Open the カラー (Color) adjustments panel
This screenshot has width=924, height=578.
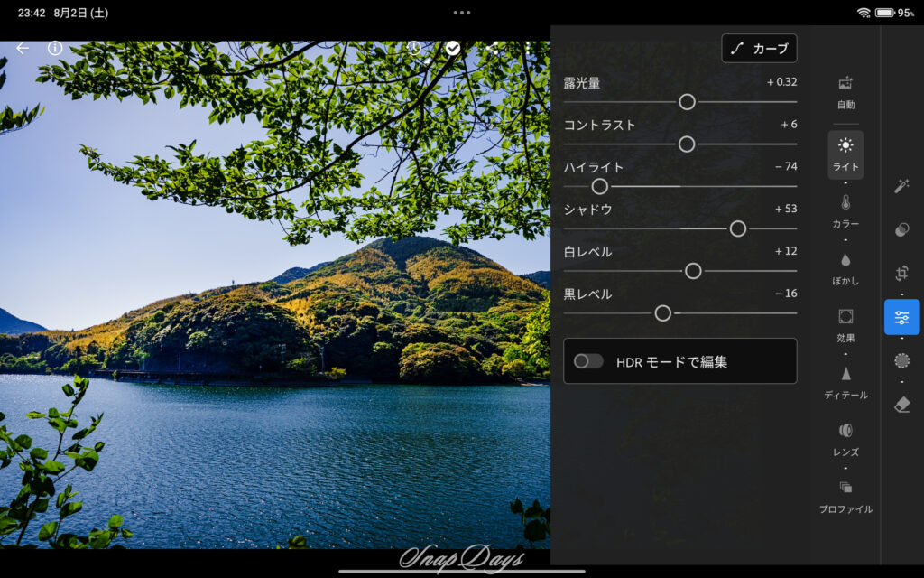tap(845, 213)
